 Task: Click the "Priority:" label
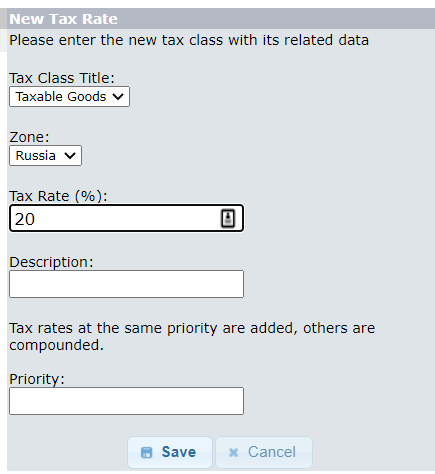tap(37, 379)
